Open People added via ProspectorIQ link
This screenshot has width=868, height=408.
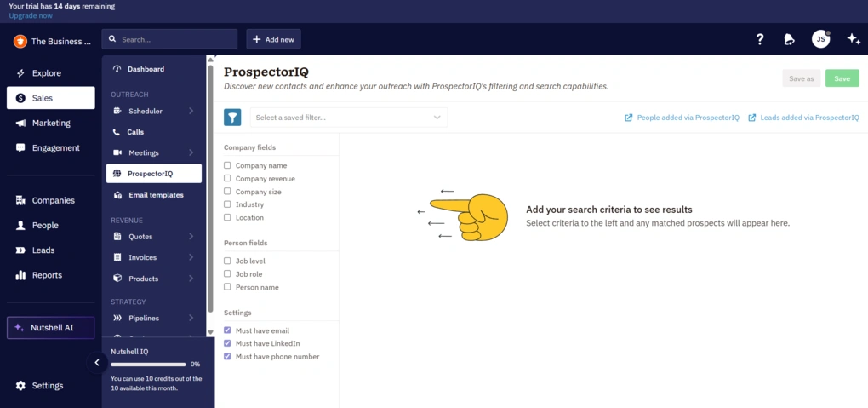pyautogui.click(x=682, y=118)
